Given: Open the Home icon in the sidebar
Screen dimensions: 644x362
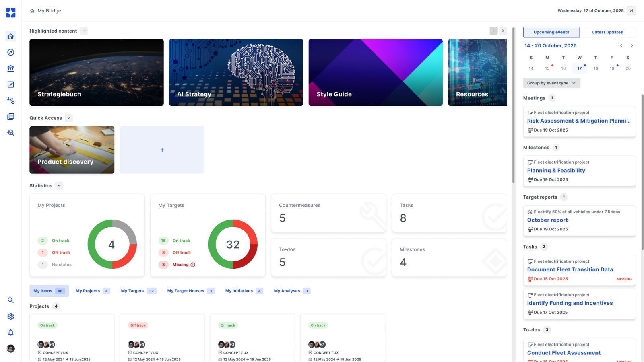Looking at the screenshot, I should (11, 36).
